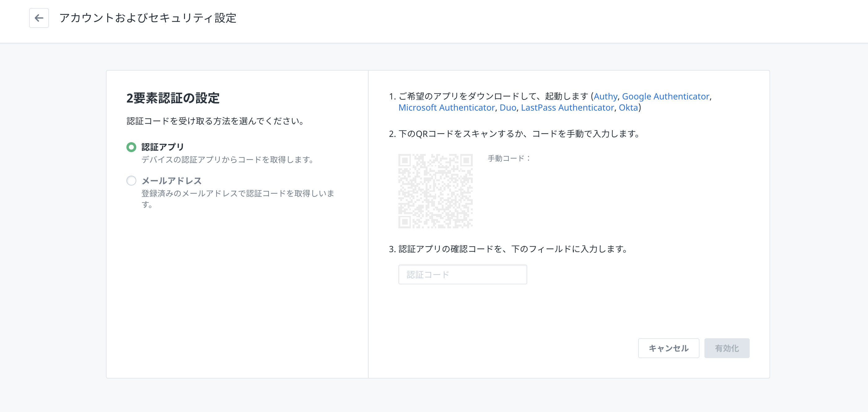
Task: Click the QR code image
Action: tap(435, 191)
